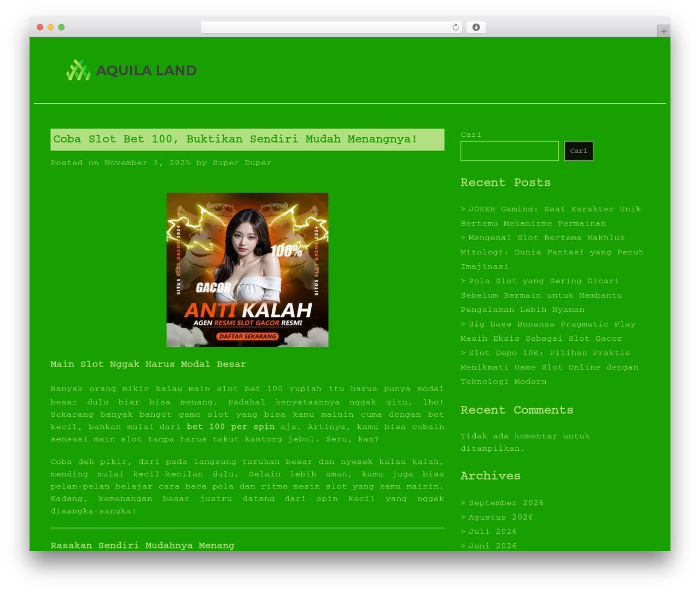Open a new tab with plus button
This screenshot has height=593, width=700.
(663, 31)
